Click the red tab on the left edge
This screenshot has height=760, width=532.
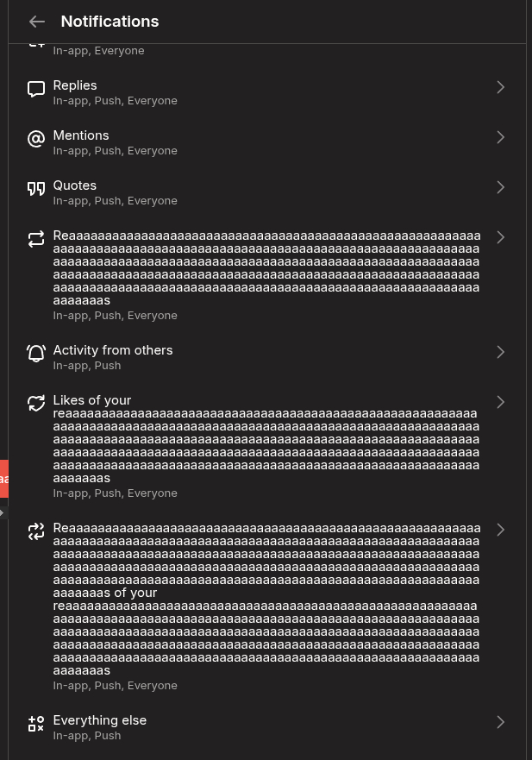coord(4,479)
